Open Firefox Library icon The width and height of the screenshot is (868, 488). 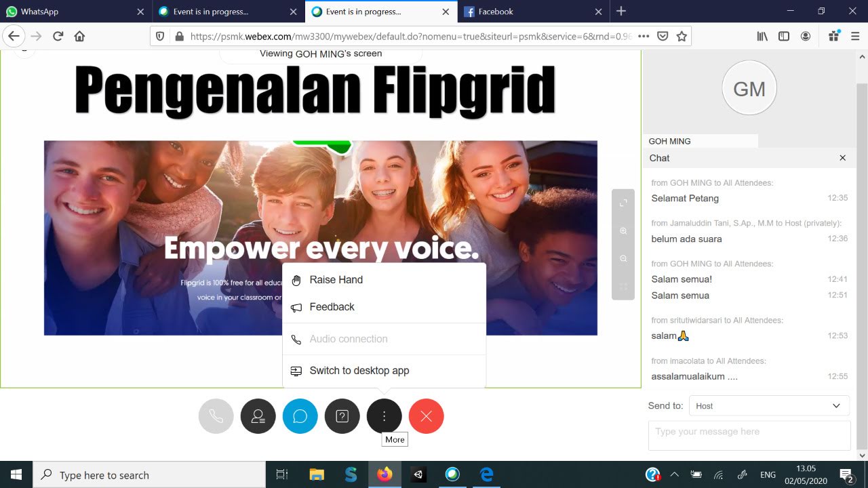(762, 37)
